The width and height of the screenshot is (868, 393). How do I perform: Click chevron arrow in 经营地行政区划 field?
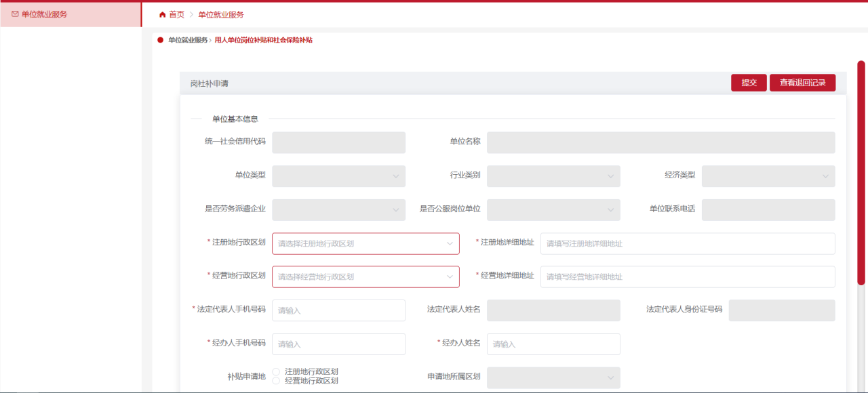click(450, 276)
